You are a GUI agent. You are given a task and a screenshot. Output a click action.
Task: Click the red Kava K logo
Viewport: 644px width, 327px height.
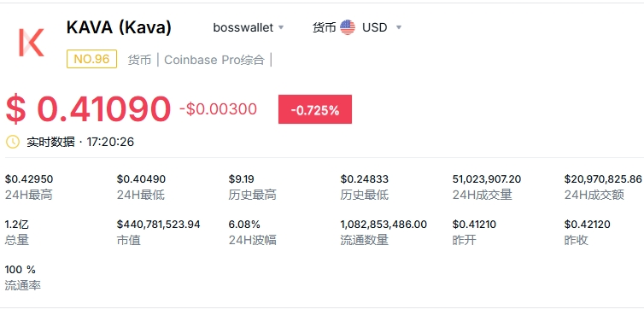[x=32, y=43]
